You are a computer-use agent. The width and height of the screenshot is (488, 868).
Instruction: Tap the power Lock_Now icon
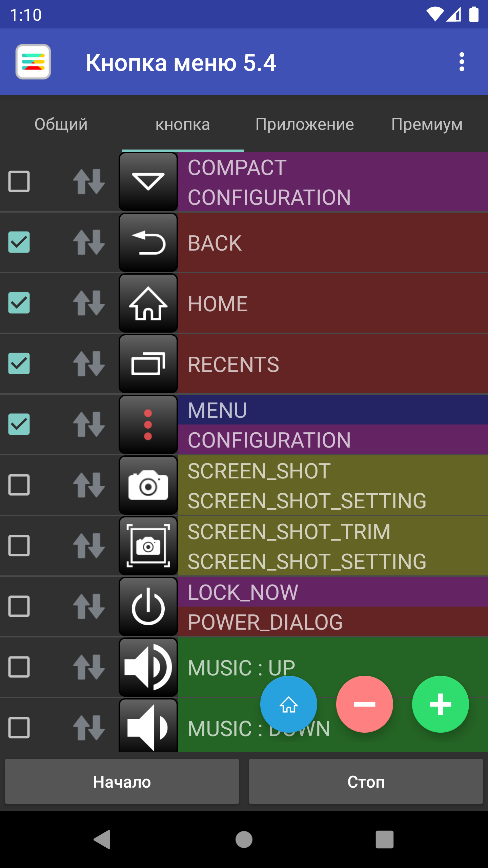tap(148, 607)
